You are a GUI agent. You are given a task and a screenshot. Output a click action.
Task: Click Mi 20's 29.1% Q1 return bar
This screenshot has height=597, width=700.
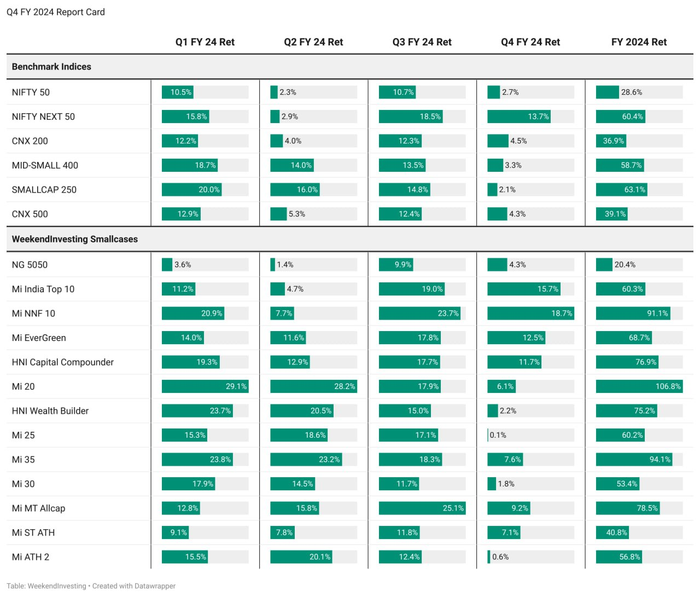point(205,386)
